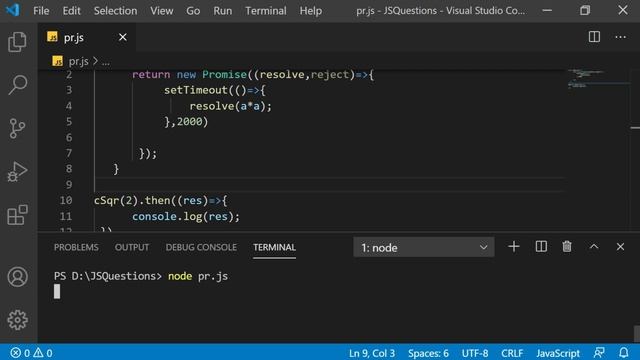This screenshot has width=640, height=360.
Task: Open the Go menu
Action: pos(193,11)
